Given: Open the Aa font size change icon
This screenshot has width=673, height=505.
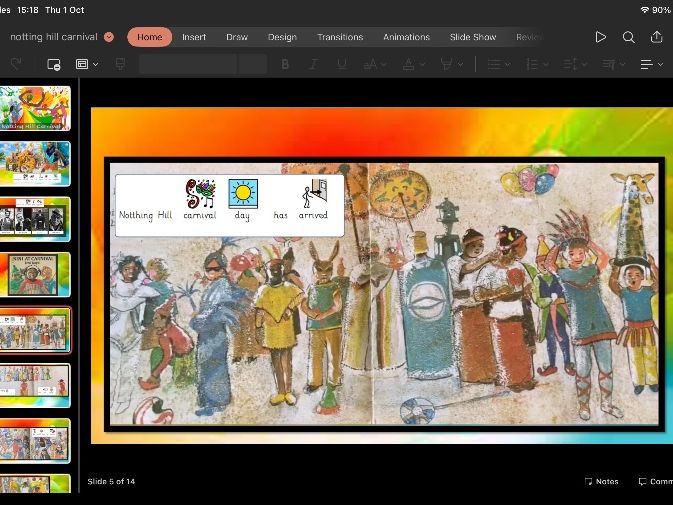Looking at the screenshot, I should point(370,65).
